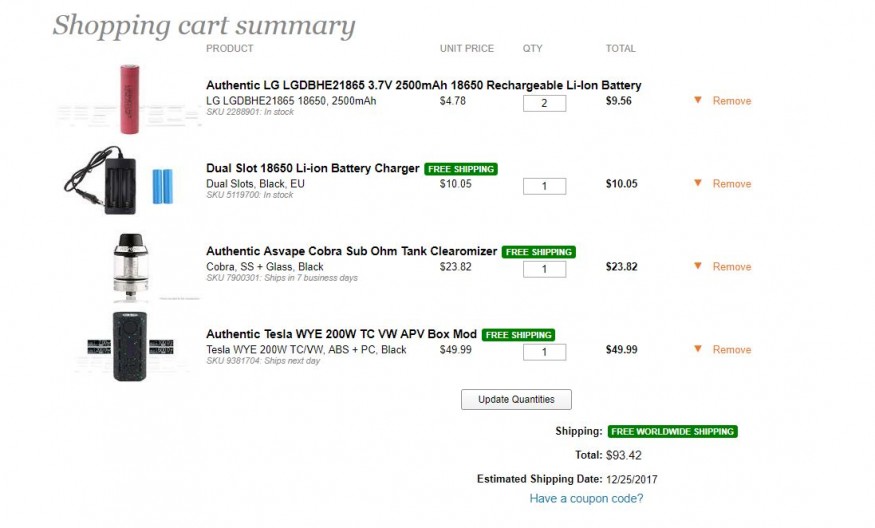Open the Authentic LG LGDBHE21865 battery title
Screen dimensions: 875x528
[x=424, y=85]
